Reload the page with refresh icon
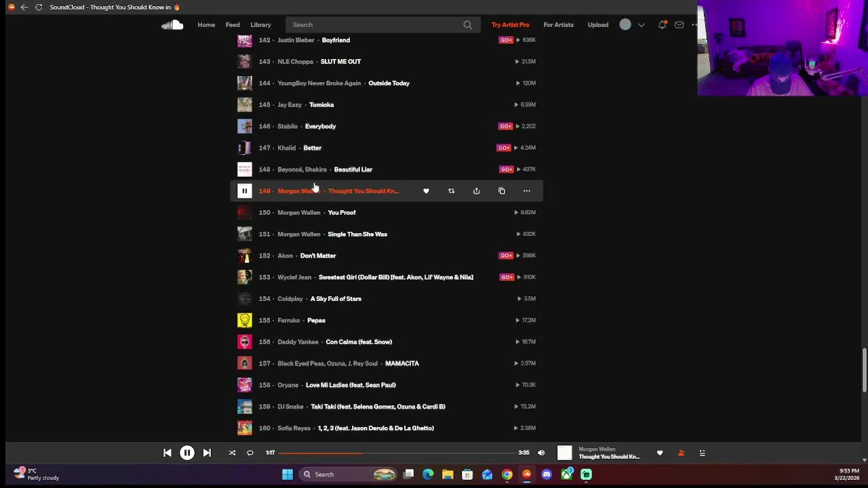The image size is (868, 488). coord(39,7)
